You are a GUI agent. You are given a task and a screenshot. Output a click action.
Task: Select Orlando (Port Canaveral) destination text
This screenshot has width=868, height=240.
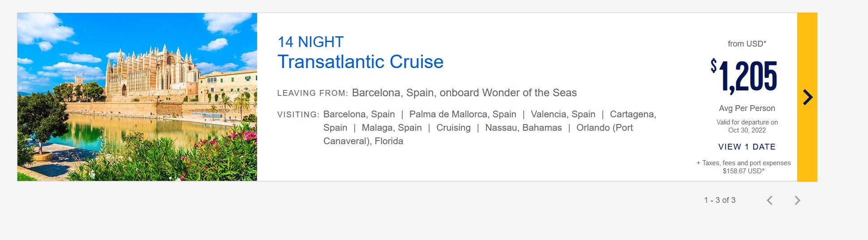[478, 134]
